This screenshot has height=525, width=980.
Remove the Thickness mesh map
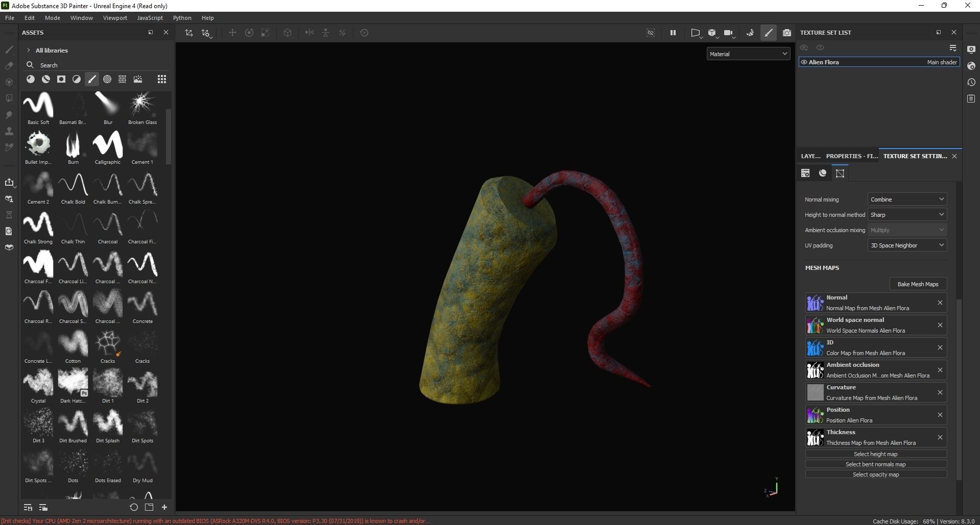pos(940,437)
